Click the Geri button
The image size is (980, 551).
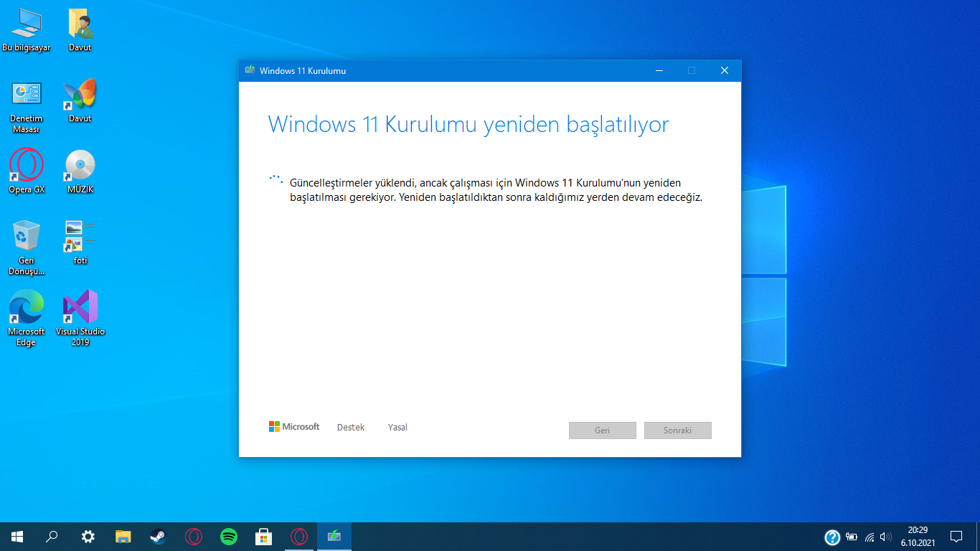coord(603,430)
